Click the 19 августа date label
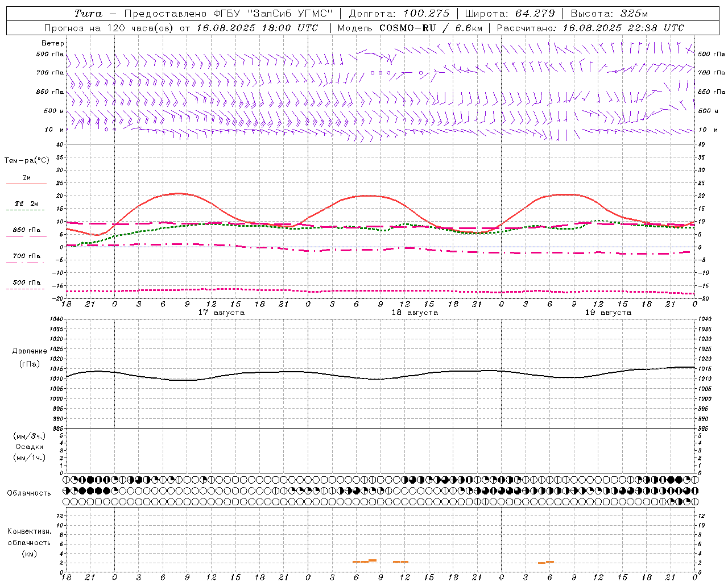Screen dimensions: 728x582 pos(608,313)
